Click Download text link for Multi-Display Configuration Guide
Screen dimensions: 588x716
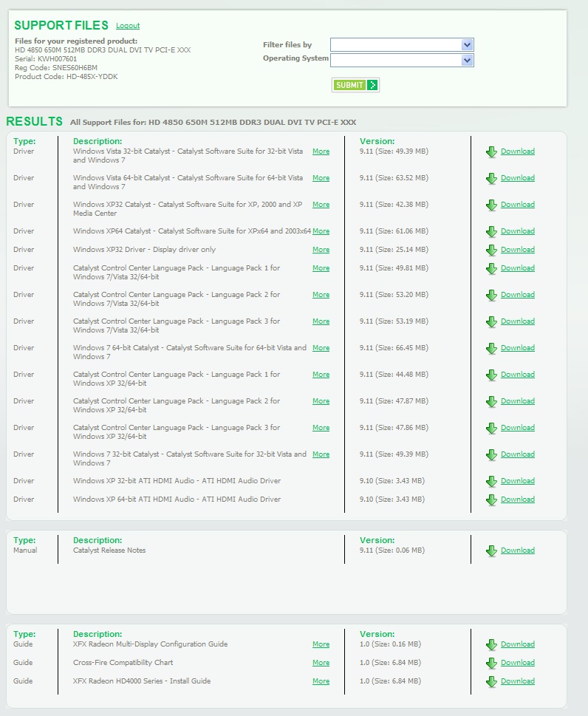518,644
